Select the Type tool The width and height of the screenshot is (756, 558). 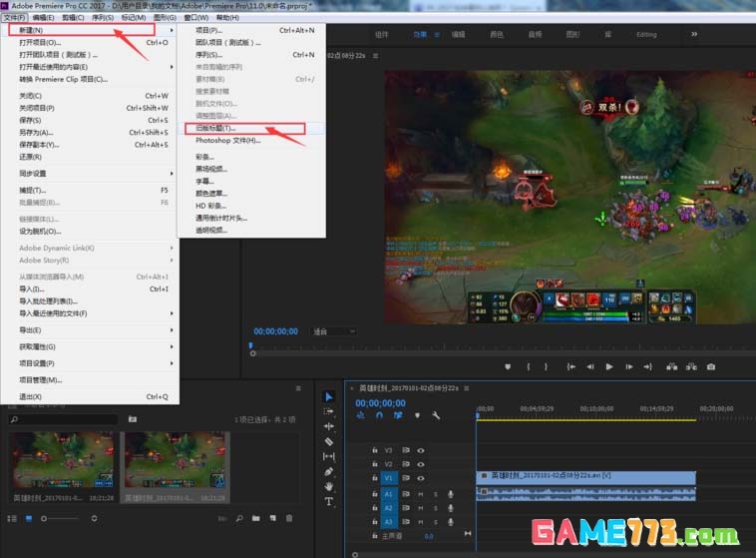[329, 501]
